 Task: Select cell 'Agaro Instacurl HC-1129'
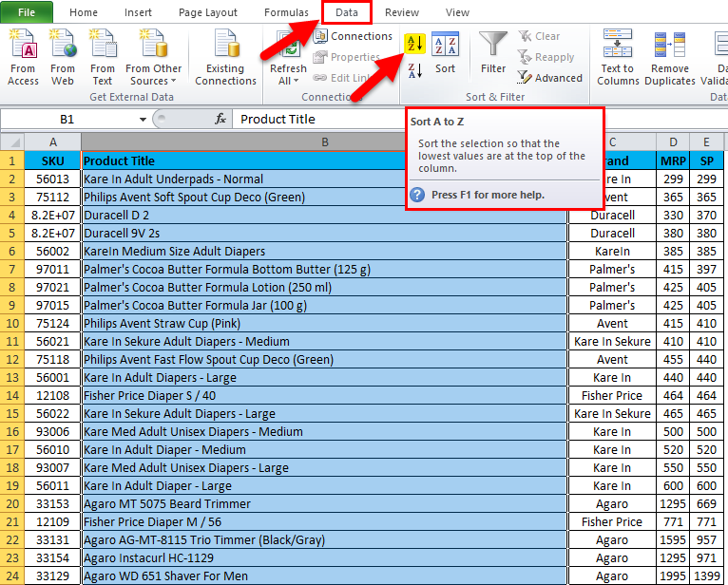[324, 557]
